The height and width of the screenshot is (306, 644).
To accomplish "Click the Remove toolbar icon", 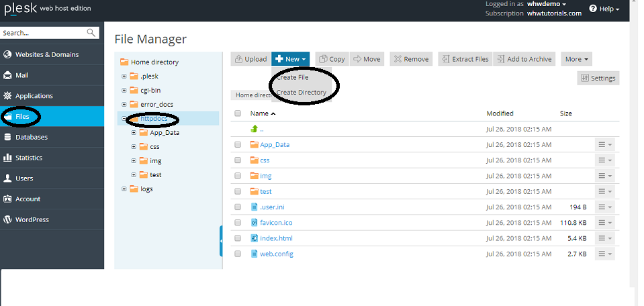I will pyautogui.click(x=397, y=59).
